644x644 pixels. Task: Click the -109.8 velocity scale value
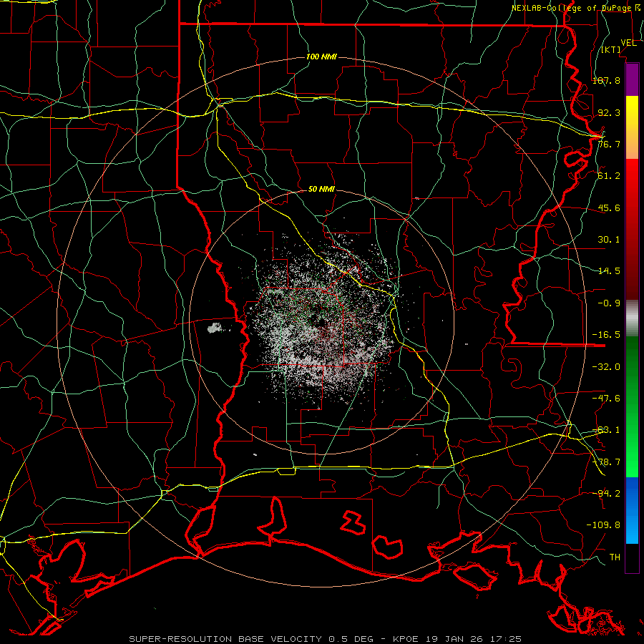tap(603, 525)
